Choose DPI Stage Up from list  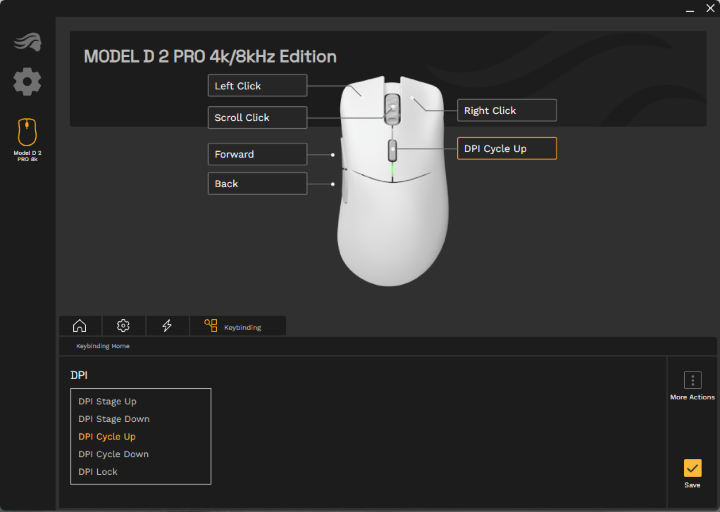[107, 401]
